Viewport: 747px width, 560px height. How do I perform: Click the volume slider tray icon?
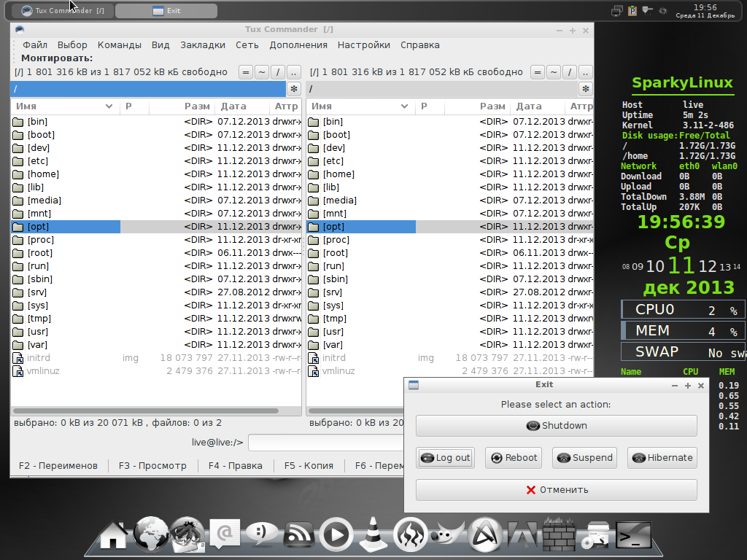coord(648,10)
